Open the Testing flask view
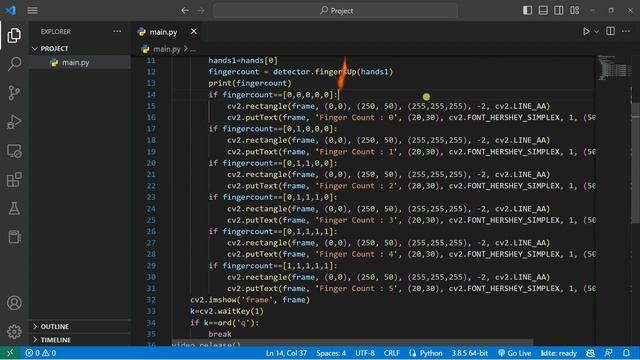The width and height of the screenshot is (640, 360). (14, 208)
